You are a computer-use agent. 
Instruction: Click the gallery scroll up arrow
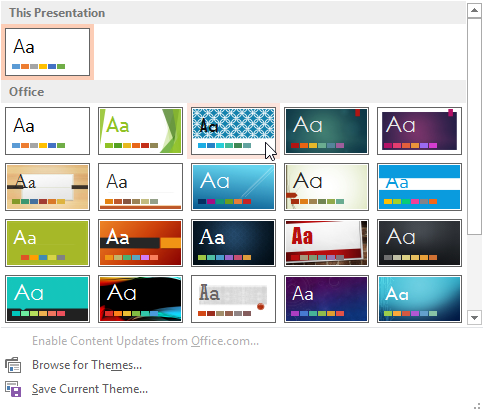click(474, 11)
